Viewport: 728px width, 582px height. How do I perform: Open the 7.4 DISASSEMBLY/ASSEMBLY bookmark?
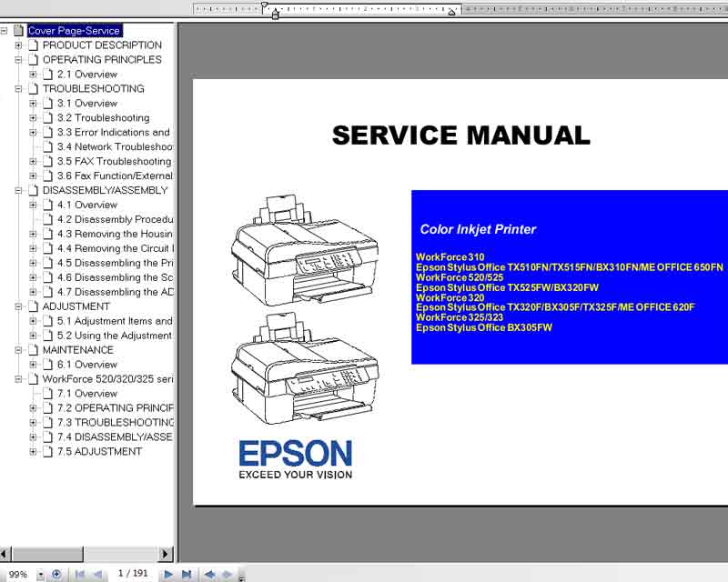pos(116,436)
